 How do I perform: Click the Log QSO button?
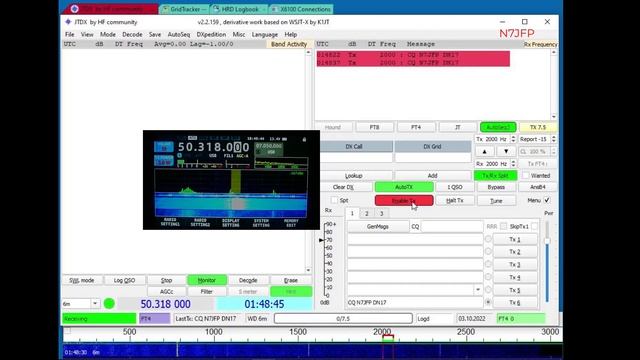point(124,280)
